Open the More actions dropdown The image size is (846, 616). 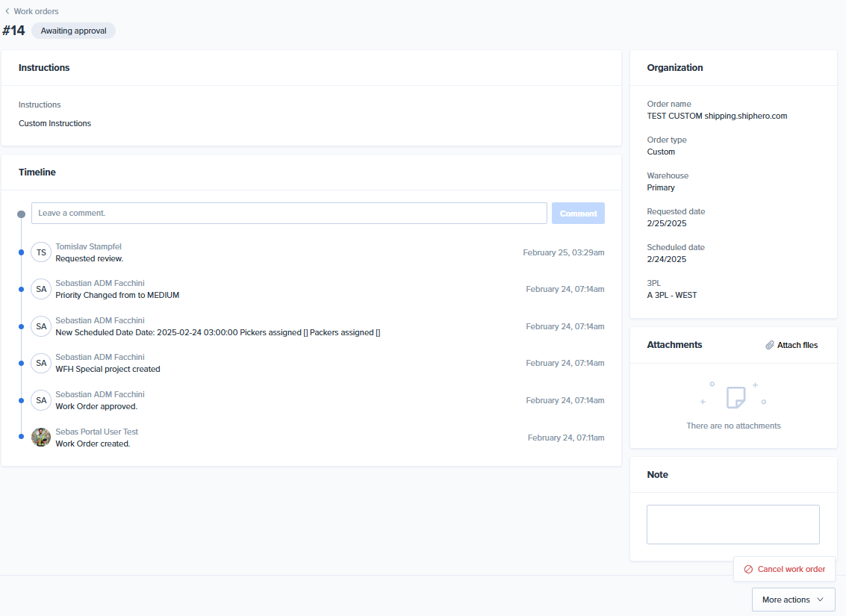pos(793,600)
